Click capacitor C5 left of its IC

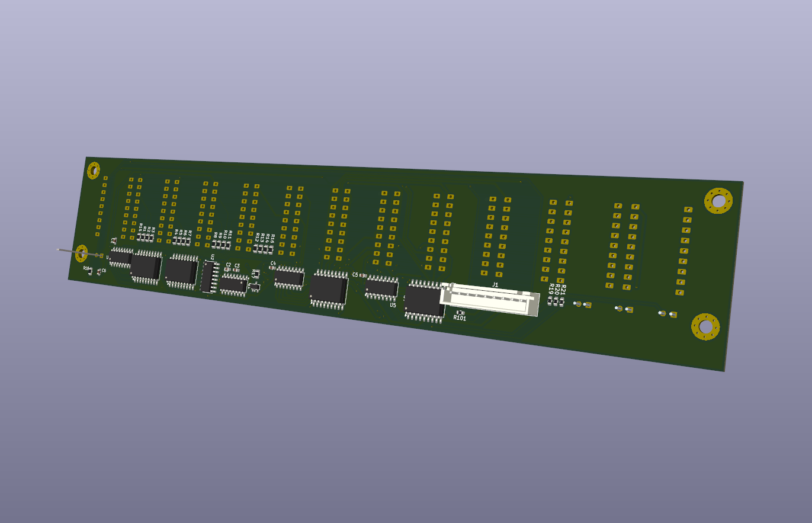coord(363,275)
